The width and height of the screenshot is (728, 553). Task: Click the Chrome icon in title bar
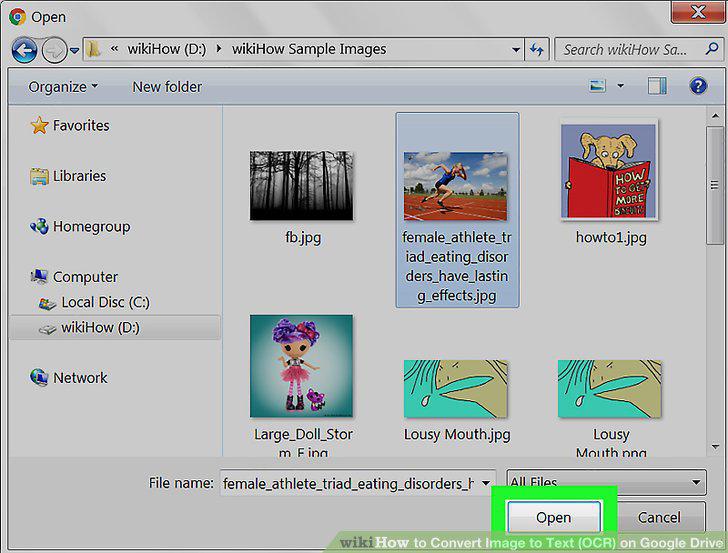coord(17,17)
